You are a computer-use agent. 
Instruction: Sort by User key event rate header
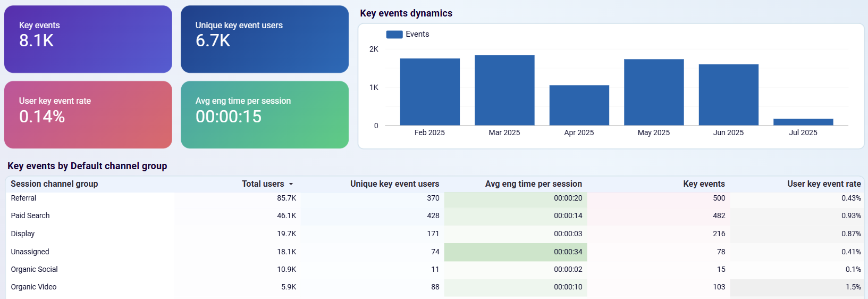pyautogui.click(x=824, y=184)
